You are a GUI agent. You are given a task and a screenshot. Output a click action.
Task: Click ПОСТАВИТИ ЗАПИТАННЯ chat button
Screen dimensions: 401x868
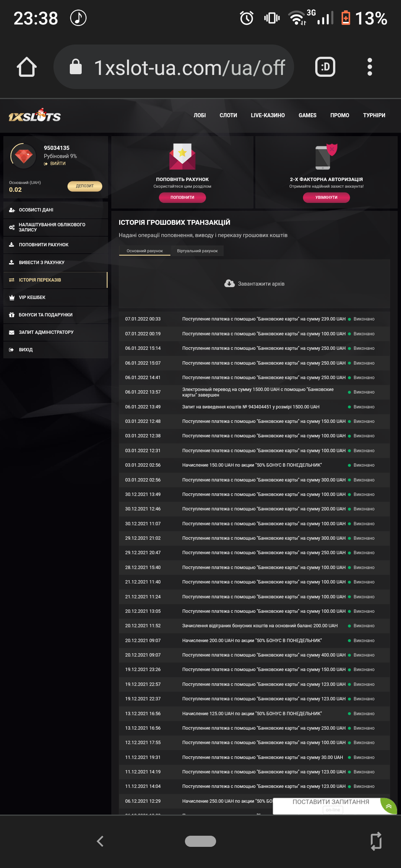tap(330, 802)
